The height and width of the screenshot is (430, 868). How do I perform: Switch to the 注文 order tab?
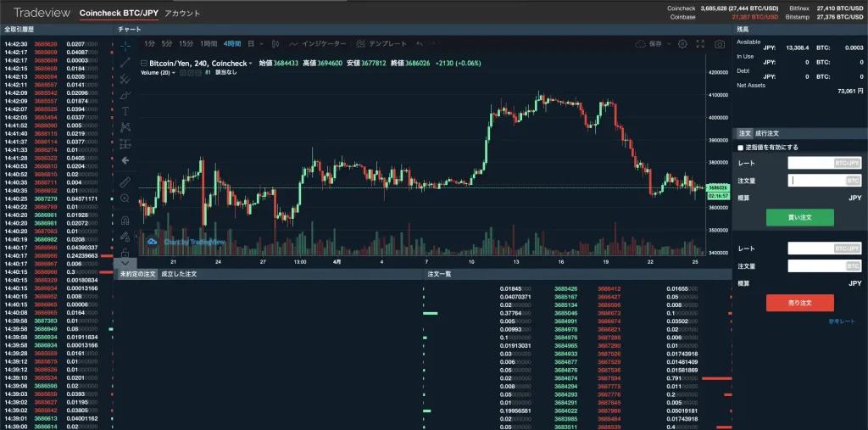pyautogui.click(x=745, y=133)
